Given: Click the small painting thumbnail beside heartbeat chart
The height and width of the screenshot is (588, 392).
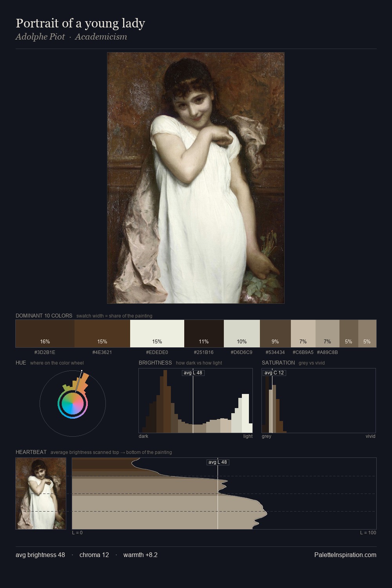Looking at the screenshot, I should 41,494.
